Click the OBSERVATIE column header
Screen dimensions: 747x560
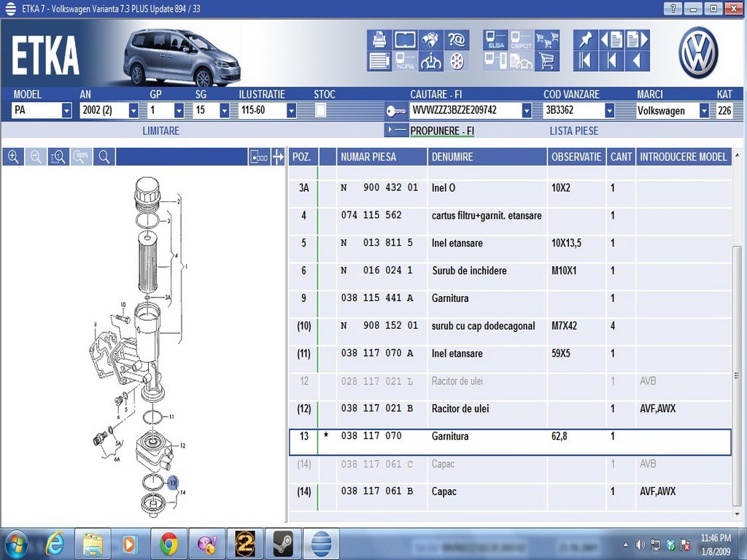(x=576, y=157)
